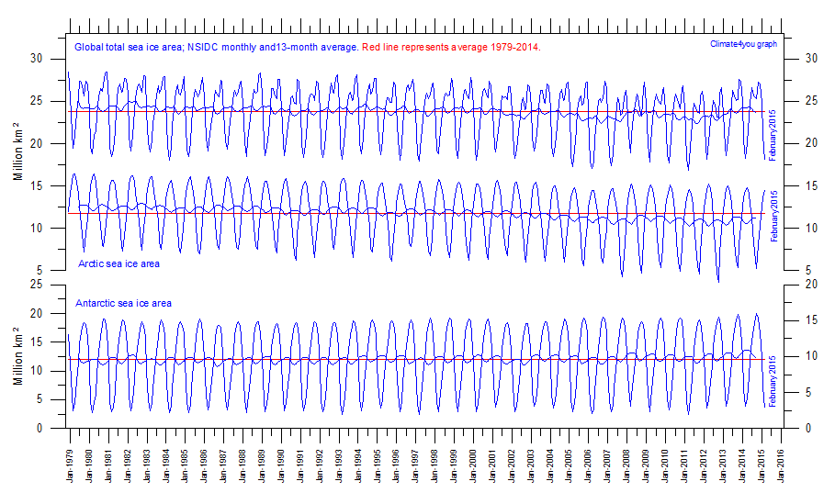
Task: Select 'Red line represents average 1979-2014' caption
Action: click(x=451, y=48)
